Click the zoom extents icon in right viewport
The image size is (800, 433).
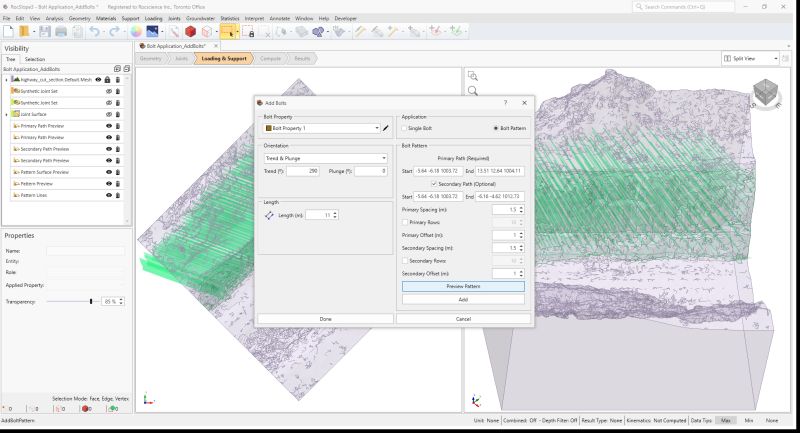(473, 76)
